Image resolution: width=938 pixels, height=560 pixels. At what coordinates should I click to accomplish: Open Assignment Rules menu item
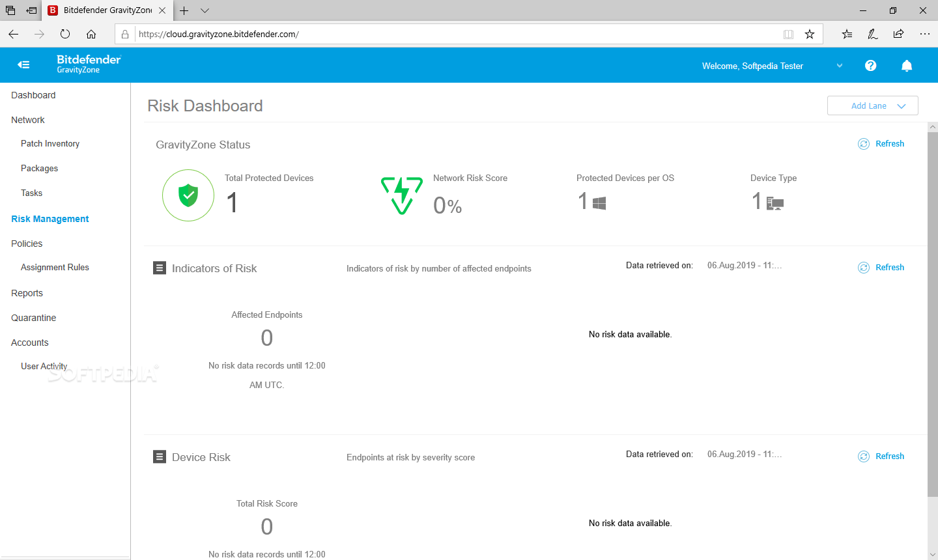(55, 267)
